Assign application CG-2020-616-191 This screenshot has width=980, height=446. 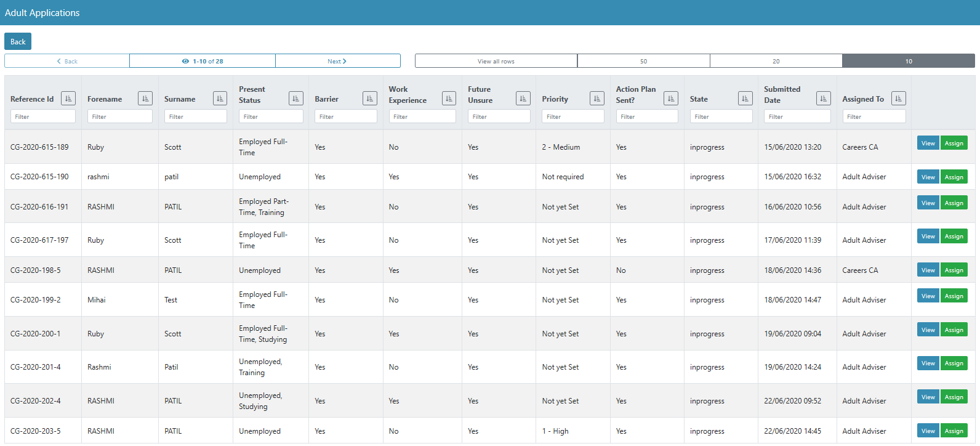click(954, 203)
